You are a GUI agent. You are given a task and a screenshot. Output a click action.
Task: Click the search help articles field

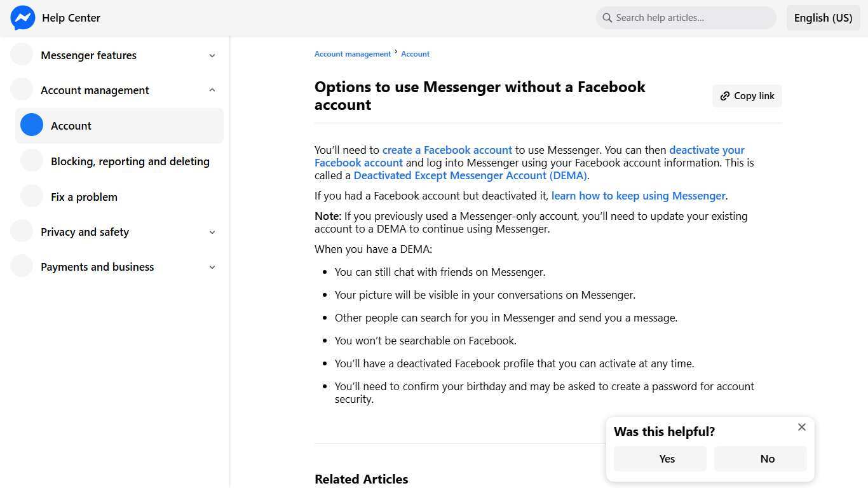tap(686, 18)
